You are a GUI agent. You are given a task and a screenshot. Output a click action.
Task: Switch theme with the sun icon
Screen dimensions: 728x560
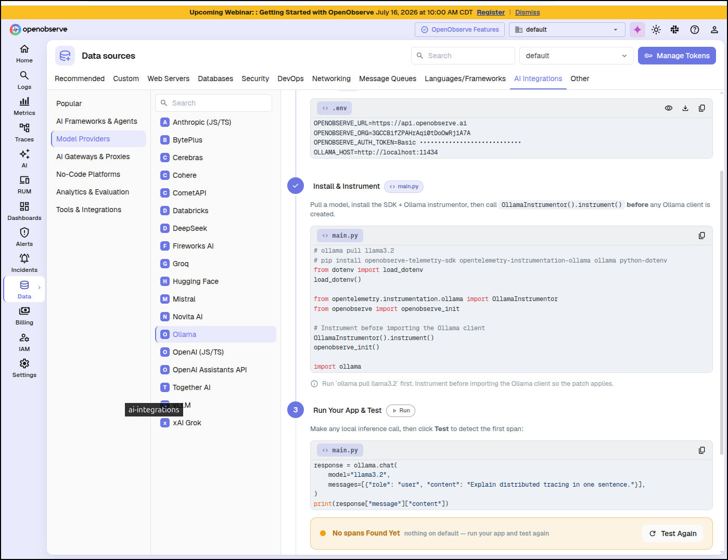tap(656, 30)
